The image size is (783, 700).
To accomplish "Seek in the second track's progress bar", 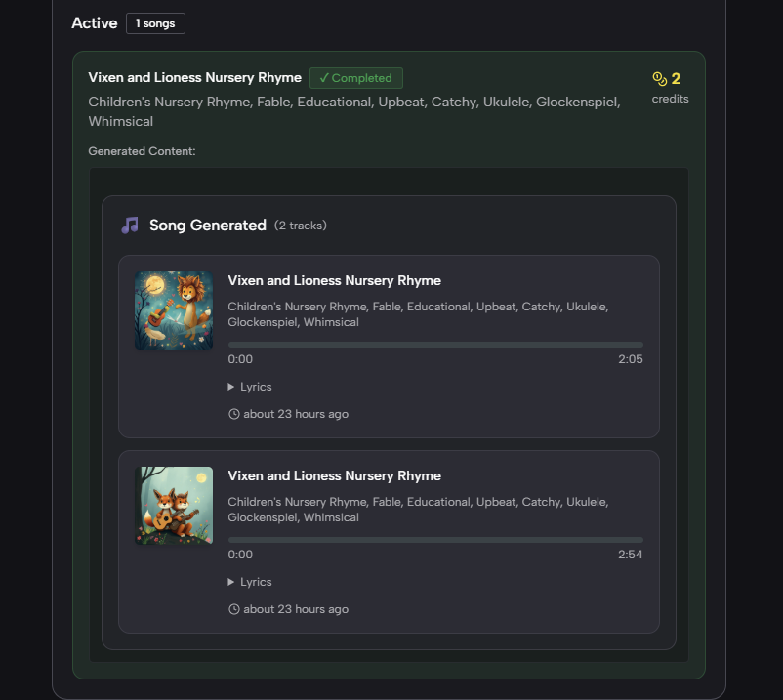I will [435, 540].
